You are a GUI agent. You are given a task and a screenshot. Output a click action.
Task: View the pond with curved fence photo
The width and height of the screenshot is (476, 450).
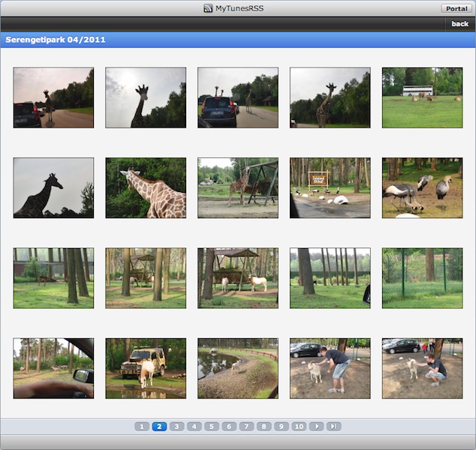click(x=238, y=367)
